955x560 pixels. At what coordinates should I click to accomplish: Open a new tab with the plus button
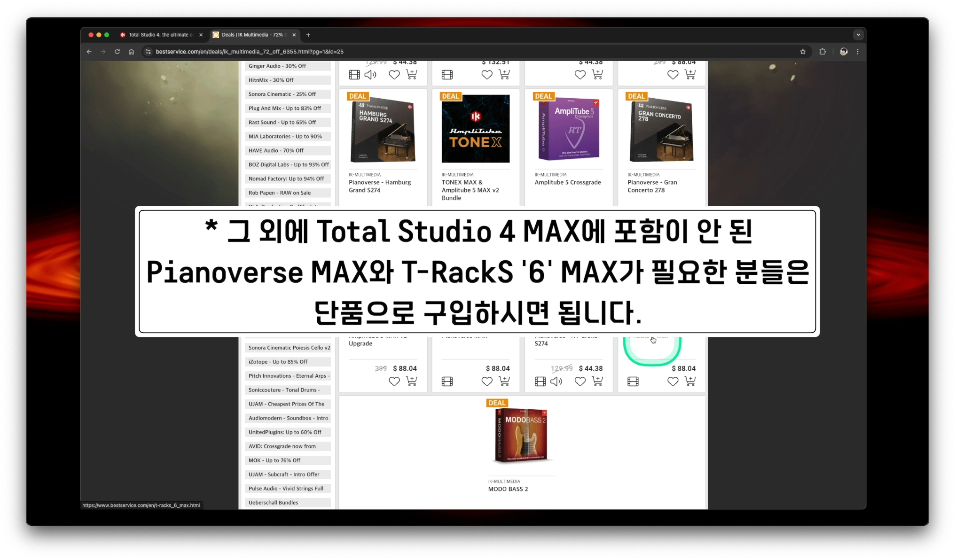click(308, 35)
